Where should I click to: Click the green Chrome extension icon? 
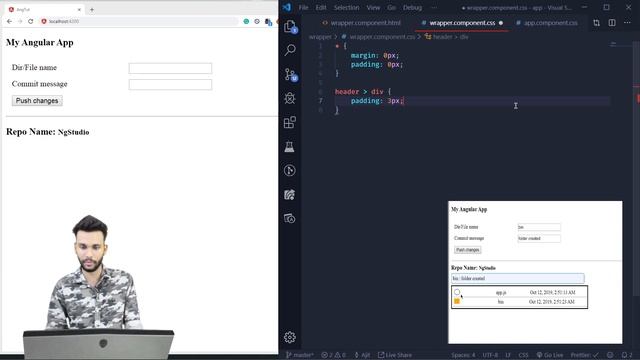pyautogui.click(x=246, y=21)
